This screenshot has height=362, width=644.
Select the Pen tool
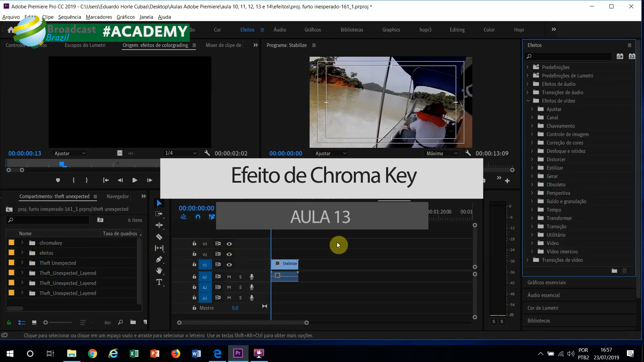[x=159, y=259]
